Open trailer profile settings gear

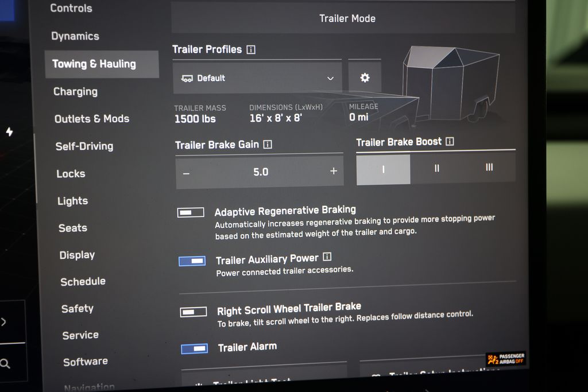(x=365, y=77)
